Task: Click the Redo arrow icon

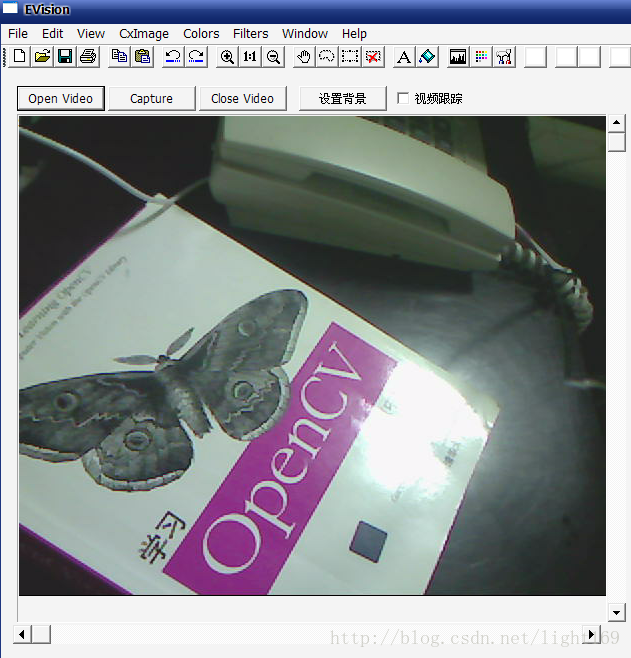Action: click(x=196, y=57)
